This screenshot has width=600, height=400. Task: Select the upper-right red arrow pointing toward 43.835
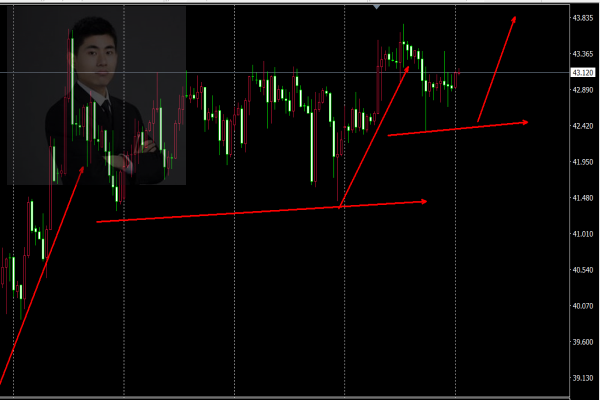497,69
